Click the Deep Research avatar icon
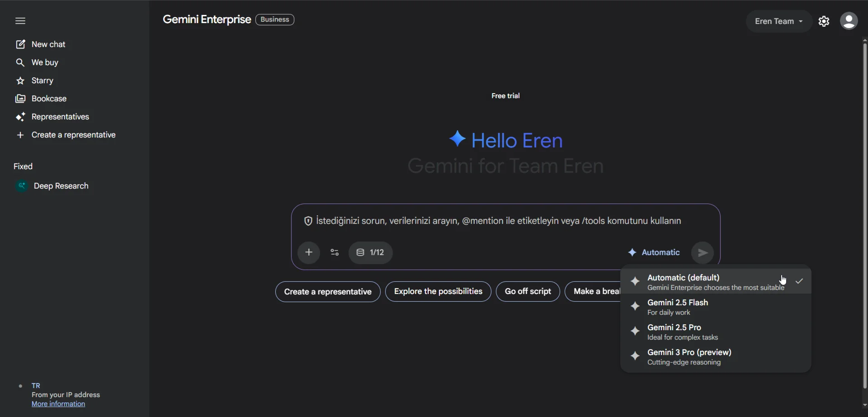This screenshot has height=417, width=868. [21, 186]
